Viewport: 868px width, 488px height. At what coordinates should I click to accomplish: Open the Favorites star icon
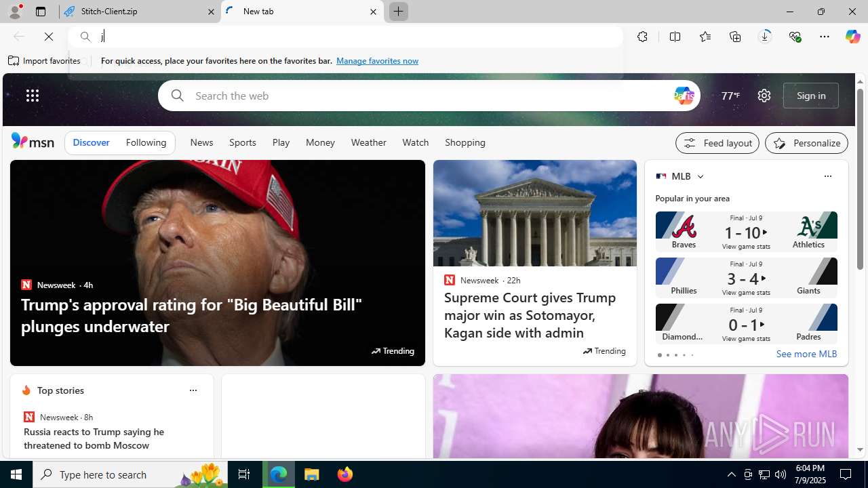pyautogui.click(x=705, y=37)
